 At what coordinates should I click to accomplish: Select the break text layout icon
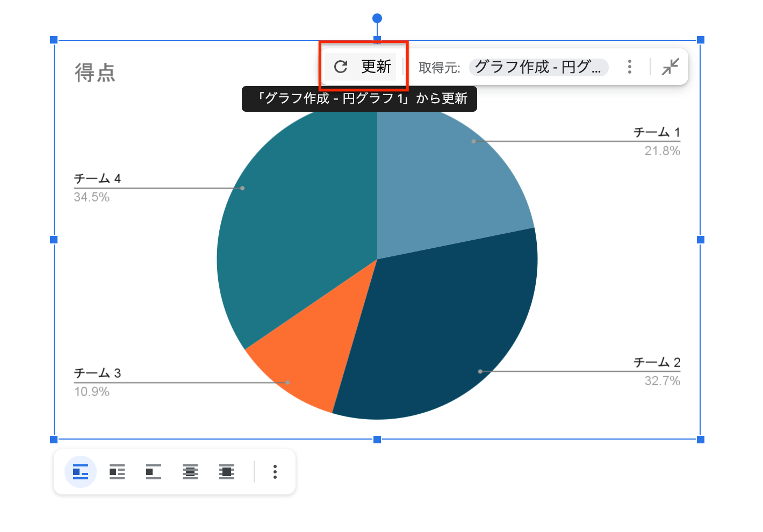click(x=153, y=472)
